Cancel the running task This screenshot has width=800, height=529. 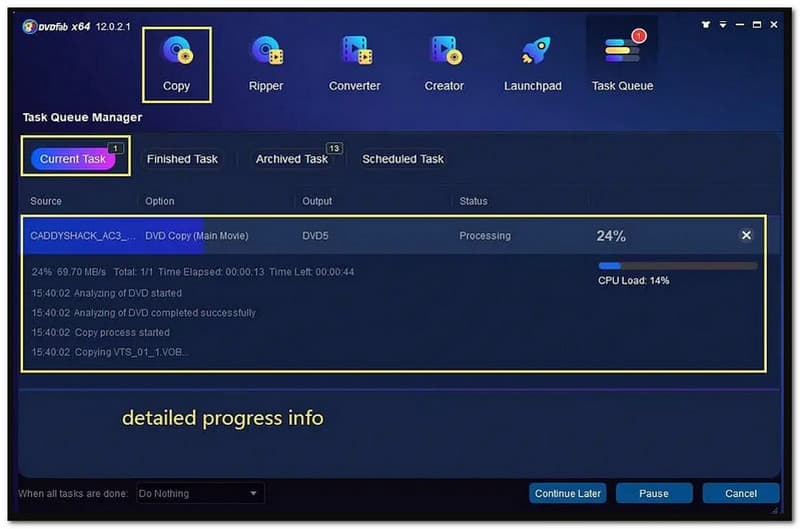(x=741, y=493)
